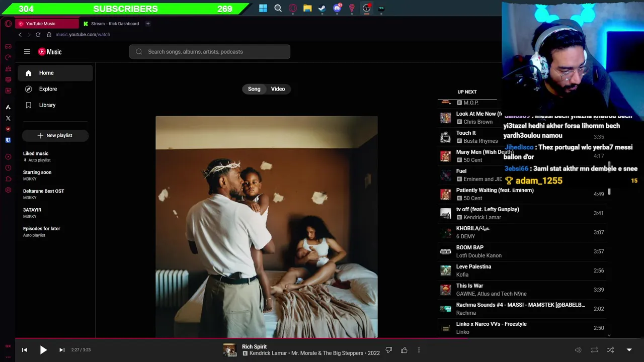Skip to the previous track
This screenshot has height=362, width=644.
(24, 350)
